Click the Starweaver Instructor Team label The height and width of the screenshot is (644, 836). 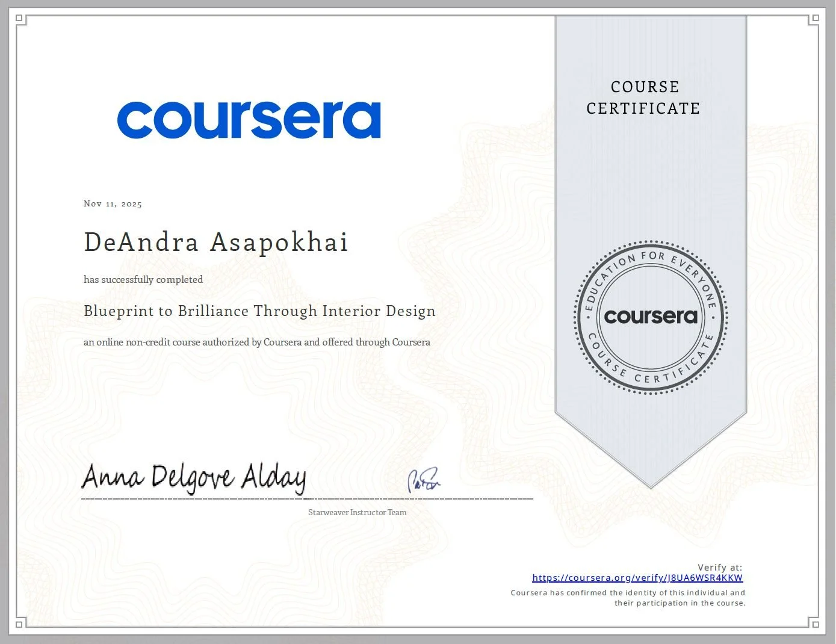(356, 512)
